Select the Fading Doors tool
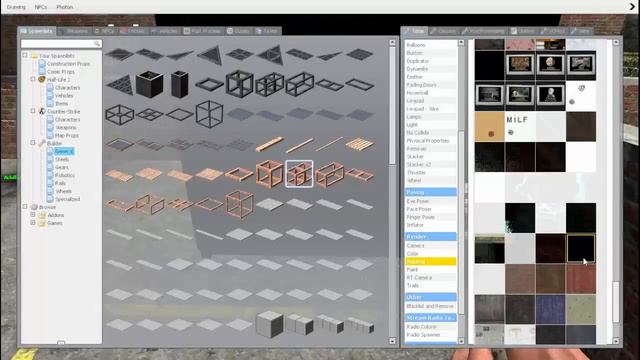 tap(431, 84)
